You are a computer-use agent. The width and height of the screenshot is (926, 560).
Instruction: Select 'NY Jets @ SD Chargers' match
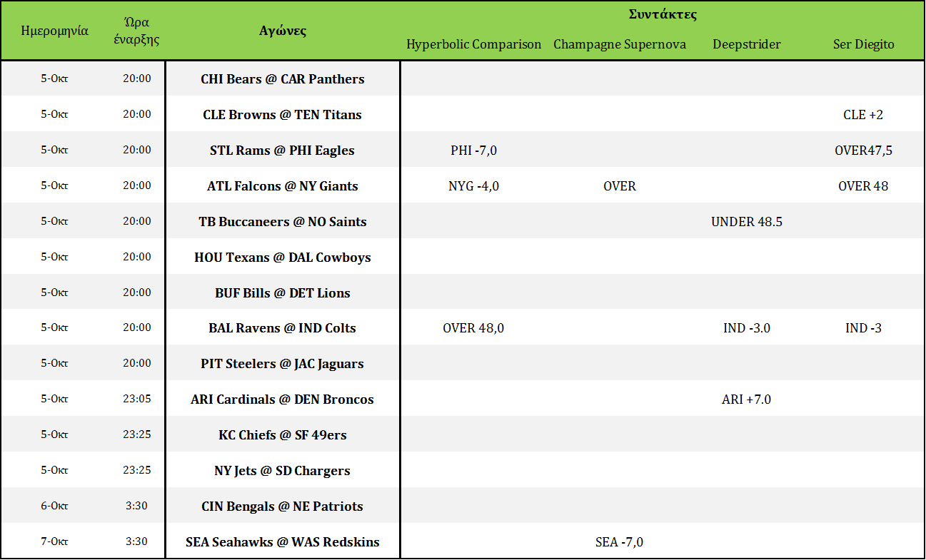pyautogui.click(x=283, y=471)
